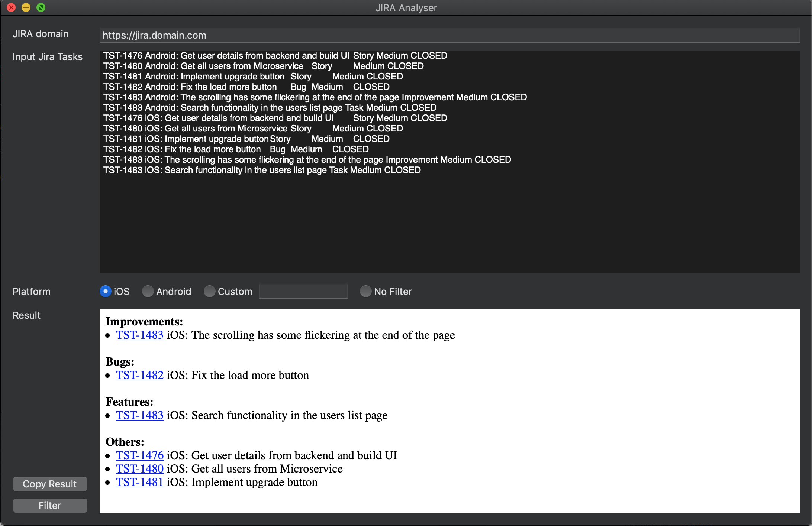
Task: Select the iOS platform radio button
Action: (x=106, y=291)
